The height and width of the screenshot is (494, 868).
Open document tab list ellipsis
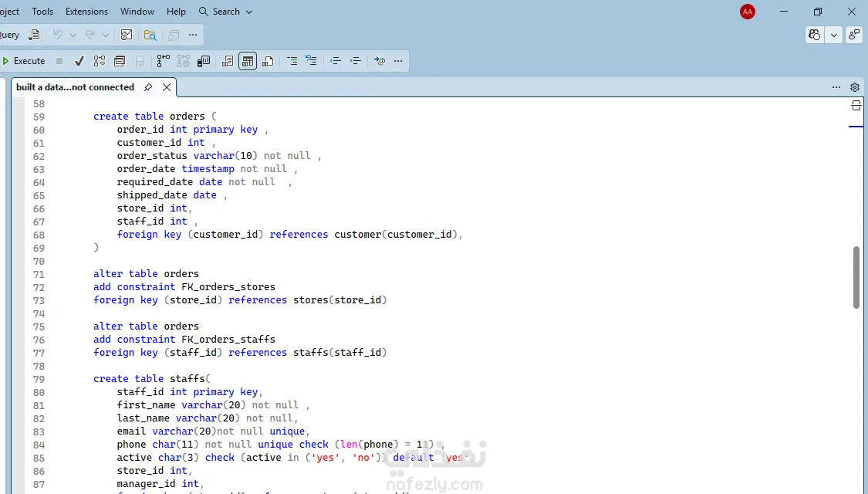click(x=836, y=87)
